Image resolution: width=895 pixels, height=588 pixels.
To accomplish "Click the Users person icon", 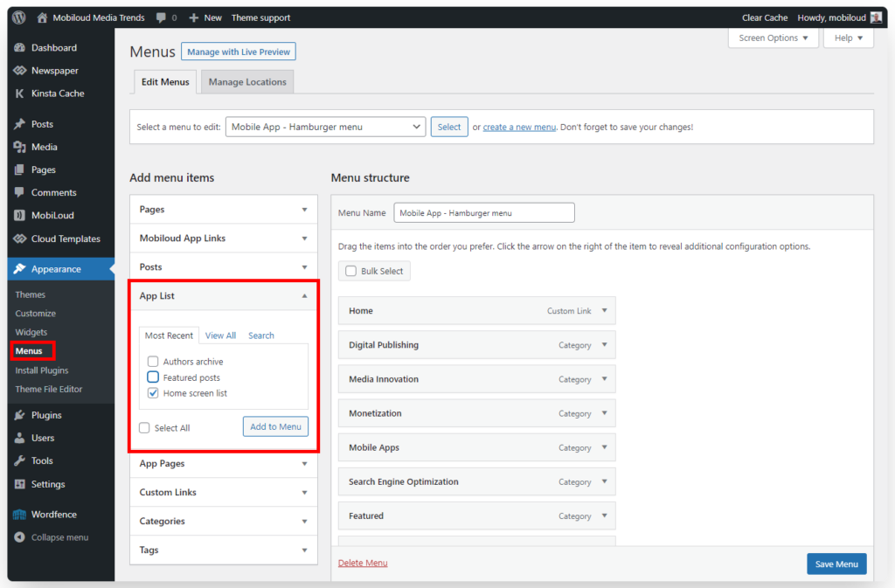I will click(x=20, y=438).
